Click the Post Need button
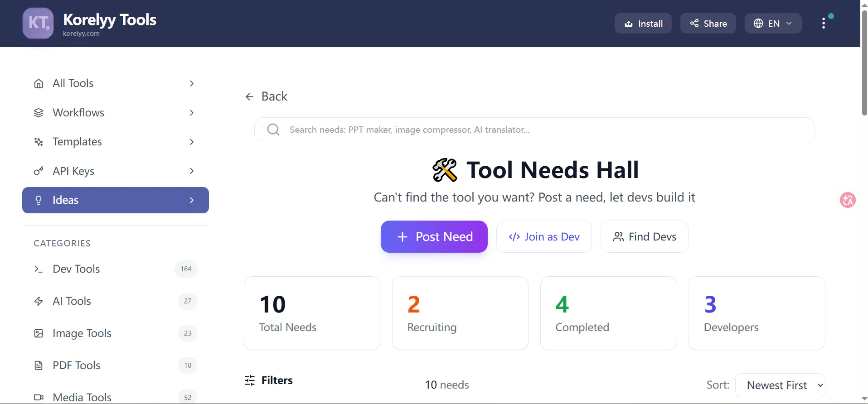The width and height of the screenshot is (868, 404). click(434, 236)
